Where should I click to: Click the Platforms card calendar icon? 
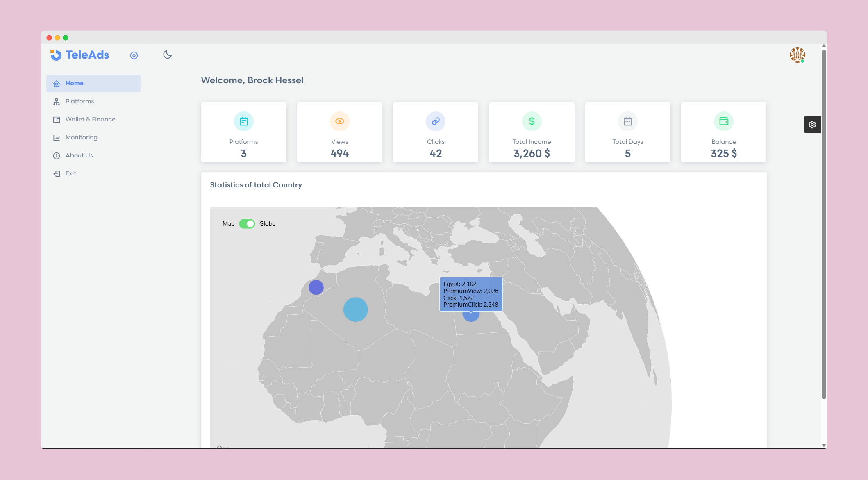click(243, 121)
